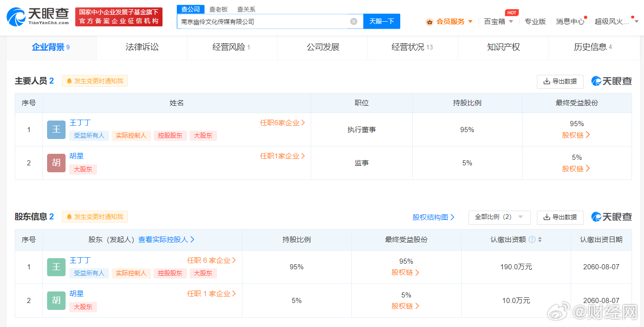644x327 pixels.
Task: Click the TianYanCha logo
Action: (x=38, y=16)
